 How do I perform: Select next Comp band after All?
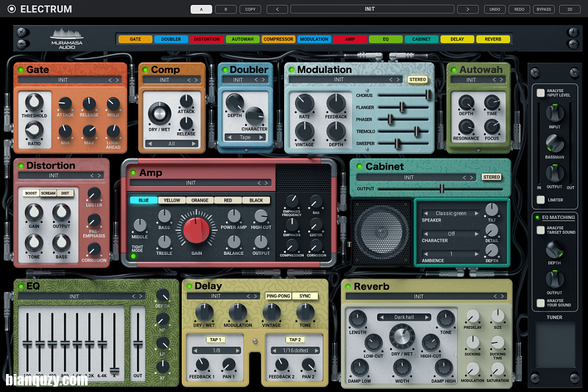point(194,144)
